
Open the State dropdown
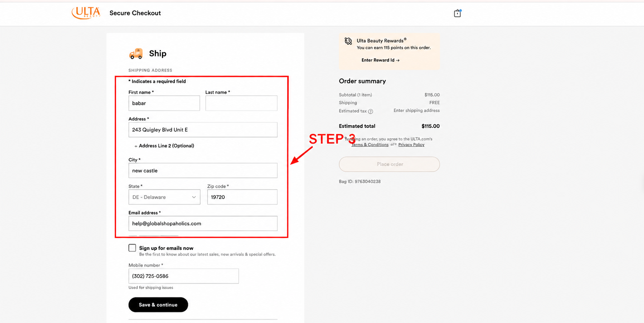[164, 197]
